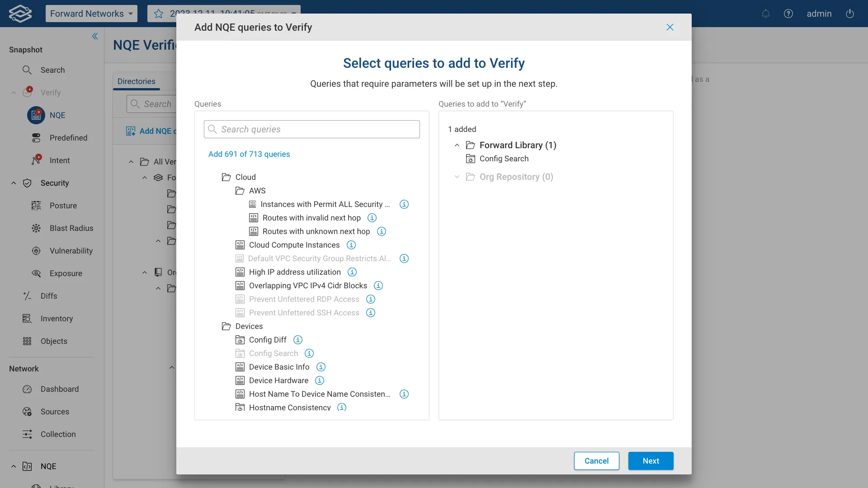Click info icon beside Config Search in Devices

(309, 353)
